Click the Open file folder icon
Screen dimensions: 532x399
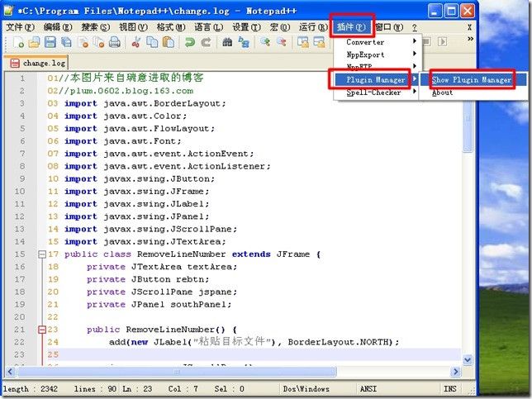coord(34,42)
